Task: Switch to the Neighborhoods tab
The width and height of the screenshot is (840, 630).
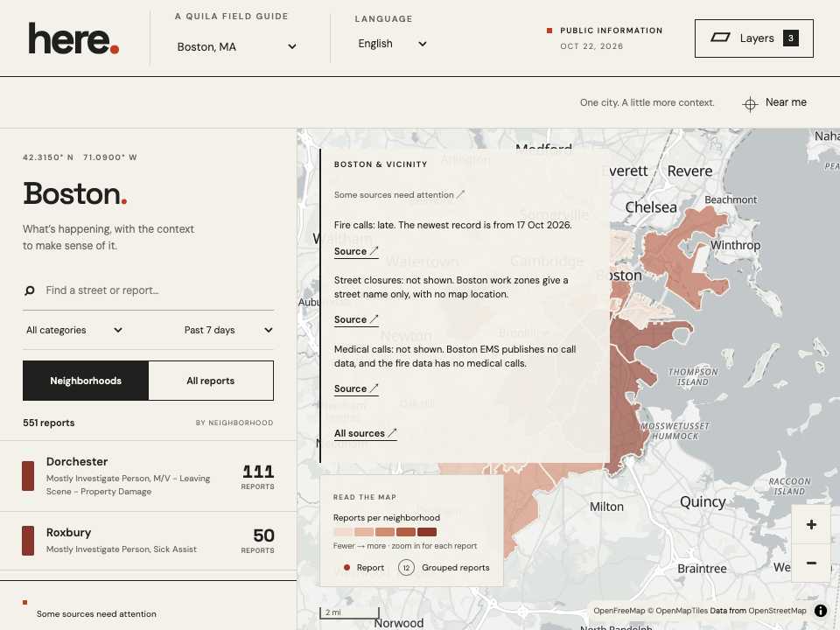Action: pos(86,381)
